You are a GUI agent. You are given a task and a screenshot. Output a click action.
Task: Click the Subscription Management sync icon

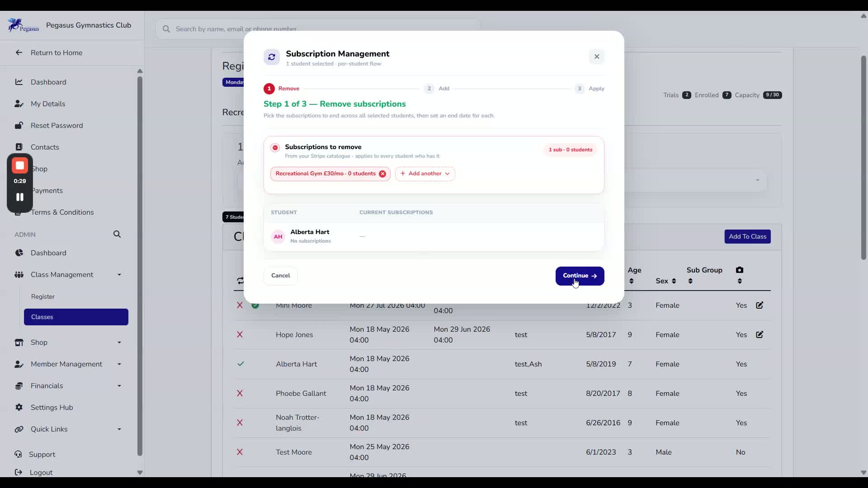272,57
